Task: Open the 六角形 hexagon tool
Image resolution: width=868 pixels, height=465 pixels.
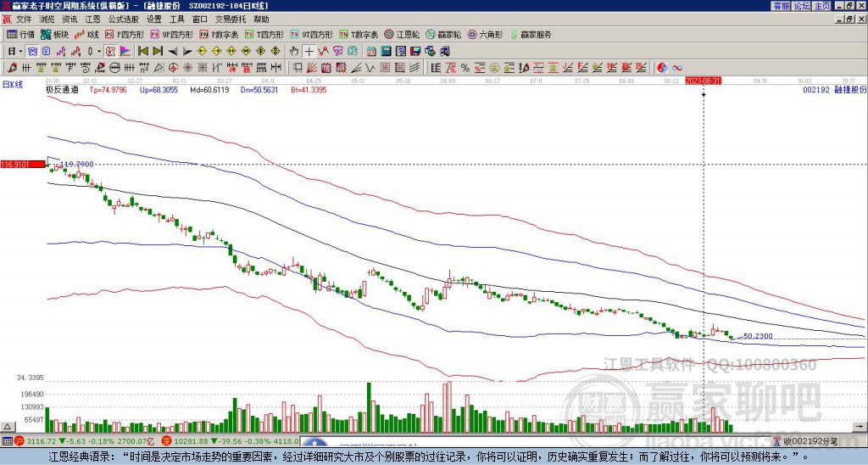Action: [x=486, y=34]
